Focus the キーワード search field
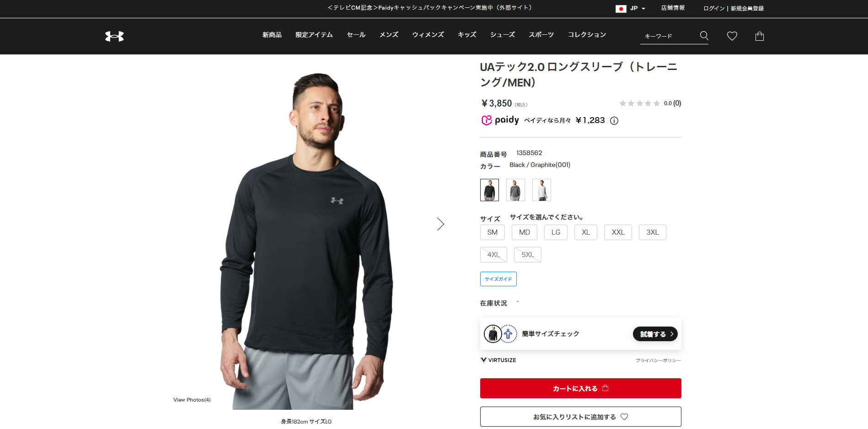This screenshot has height=429, width=868. (x=669, y=36)
